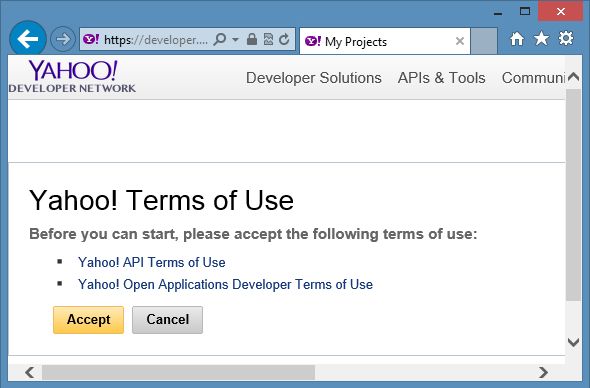590x388 pixels.
Task: Open a new tab with blank tab button
Action: click(x=484, y=41)
